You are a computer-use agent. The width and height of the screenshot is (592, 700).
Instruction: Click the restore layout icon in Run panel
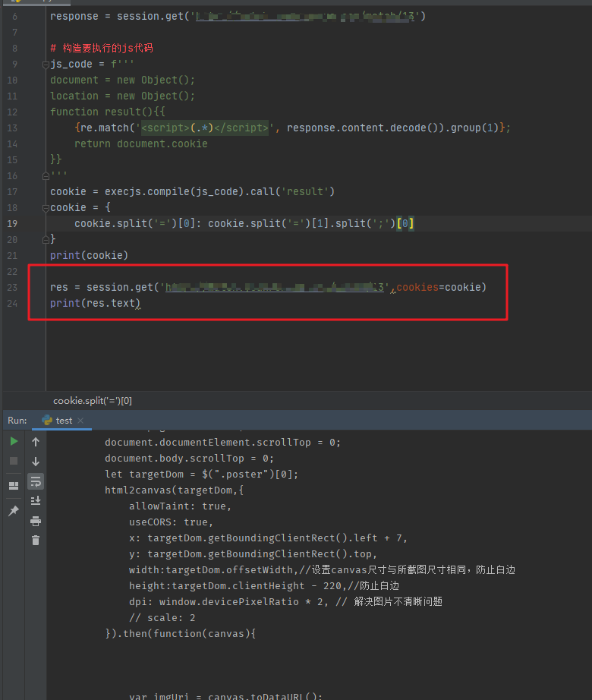coord(14,486)
